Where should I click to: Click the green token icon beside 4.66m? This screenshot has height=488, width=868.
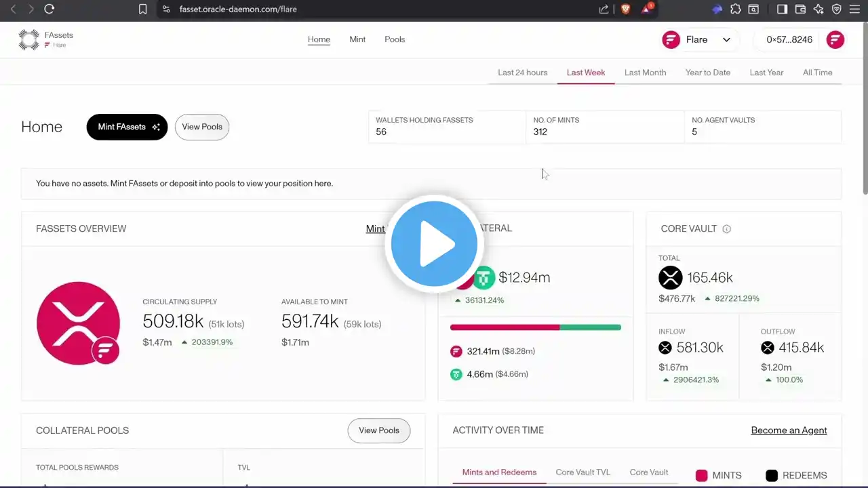pyautogui.click(x=456, y=374)
